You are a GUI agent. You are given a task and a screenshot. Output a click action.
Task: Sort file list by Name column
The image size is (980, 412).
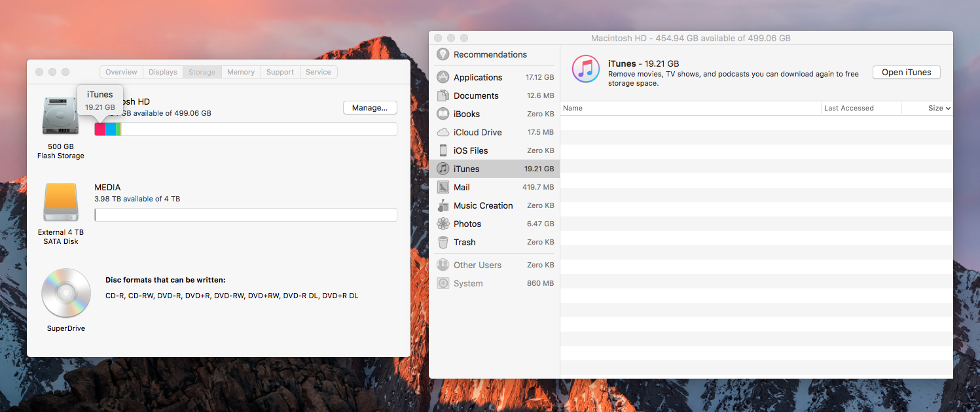pos(691,108)
